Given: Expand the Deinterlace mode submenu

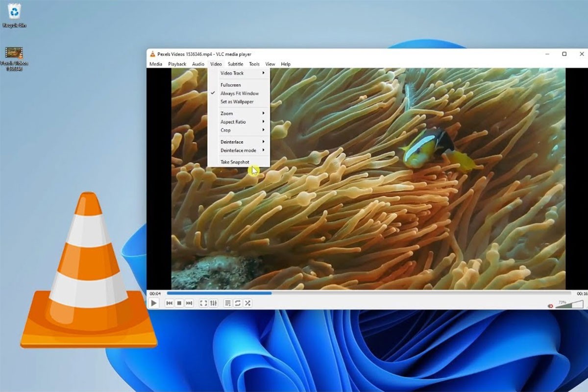Looking at the screenshot, I should pos(239,150).
